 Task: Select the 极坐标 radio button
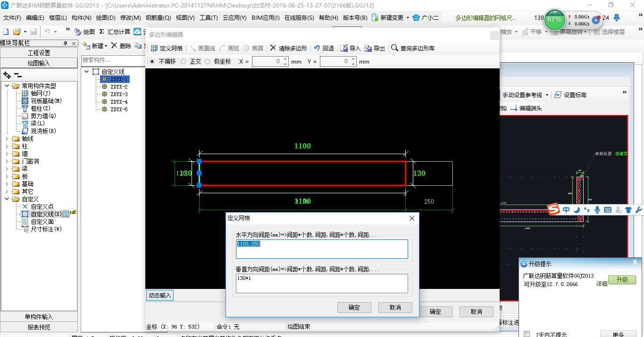208,62
